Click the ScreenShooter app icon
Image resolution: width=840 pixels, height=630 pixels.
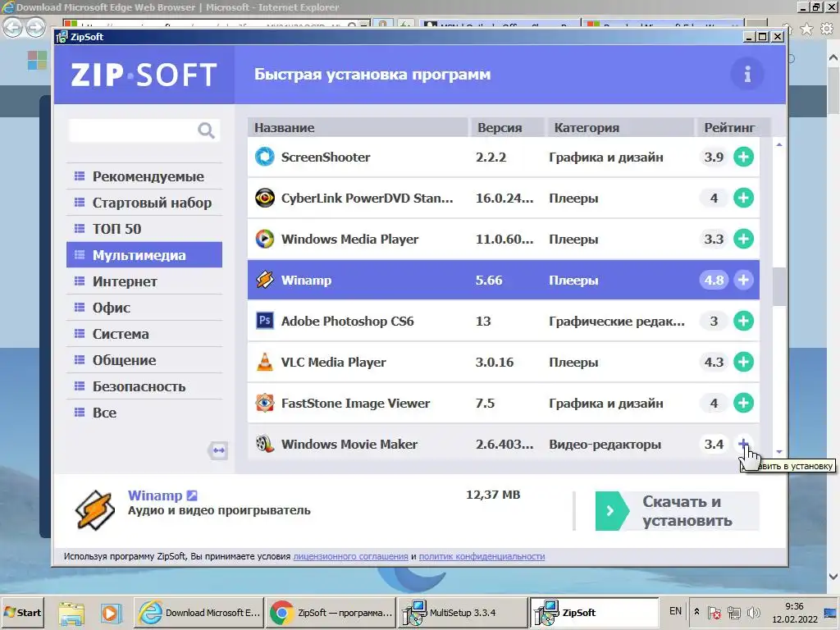pyautogui.click(x=265, y=157)
